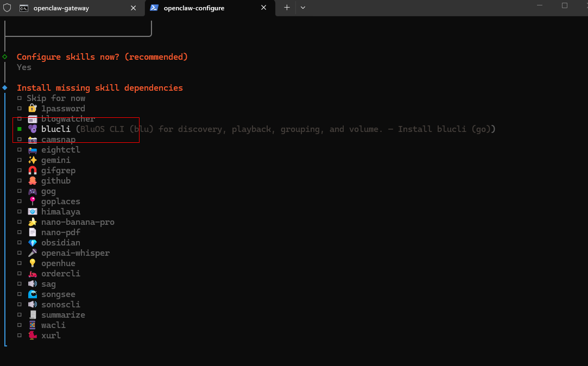The image size is (588, 366).
Task: Select the xurl skill label
Action: tap(51, 336)
